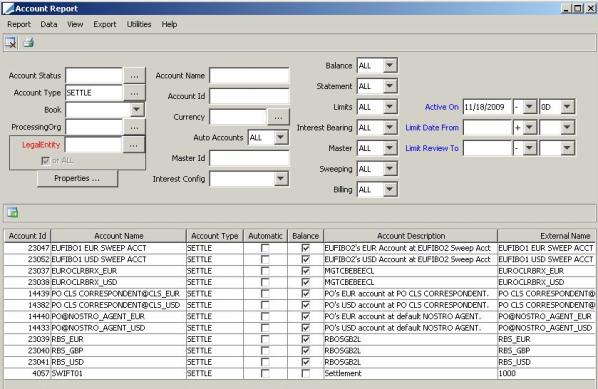This screenshot has height=389, width=598.
Task: Open the View menu
Action: 75,24
